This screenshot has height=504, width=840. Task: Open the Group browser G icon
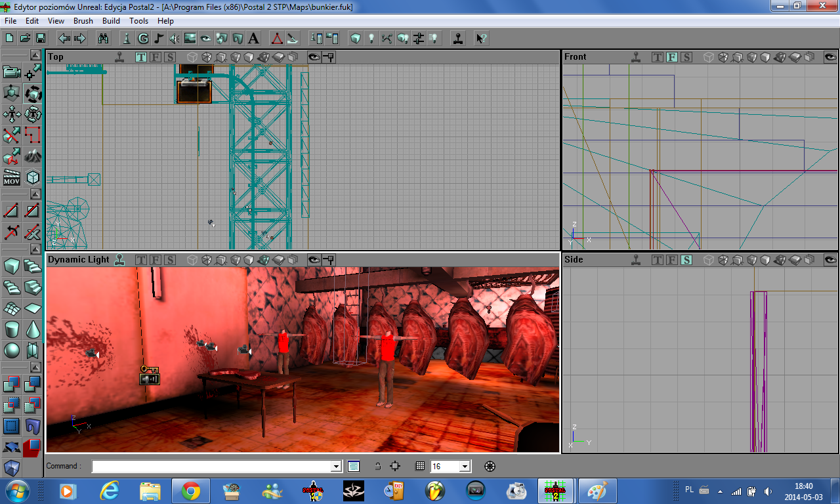[142, 38]
